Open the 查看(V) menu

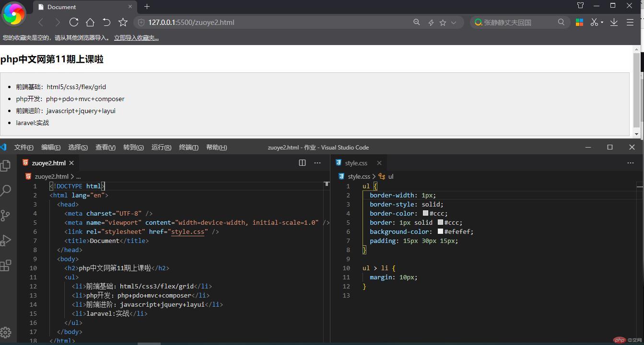105,147
